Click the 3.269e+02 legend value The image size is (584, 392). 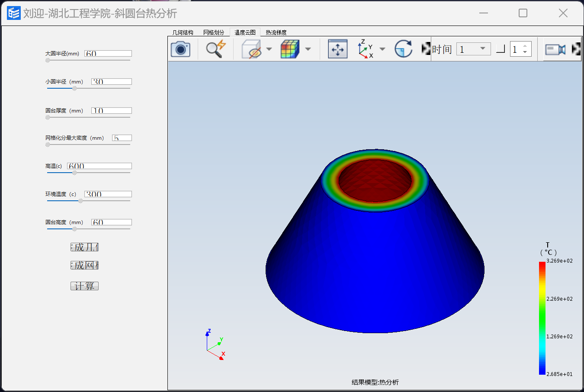coord(559,261)
